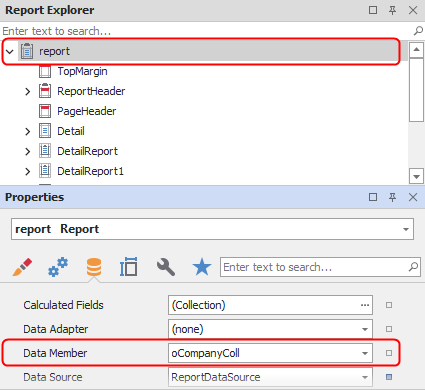
Task: Click the Detail band icon
Action: [45, 131]
